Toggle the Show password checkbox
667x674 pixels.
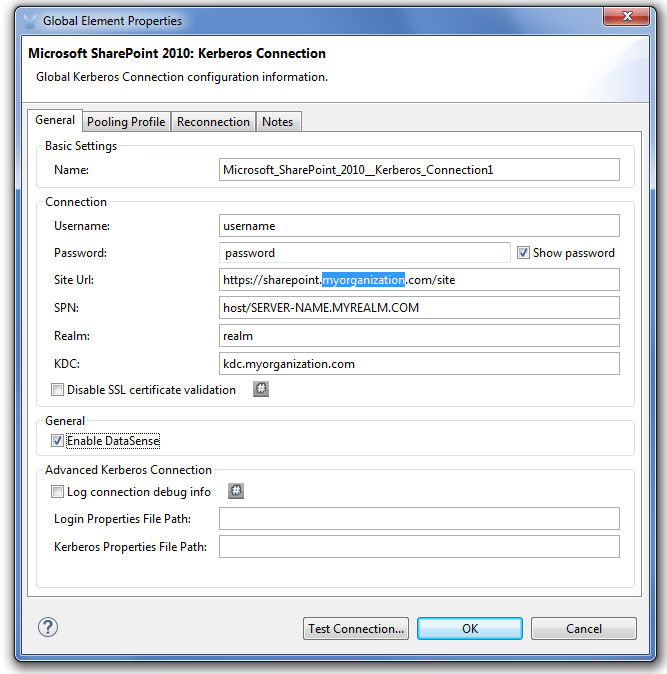(x=523, y=253)
